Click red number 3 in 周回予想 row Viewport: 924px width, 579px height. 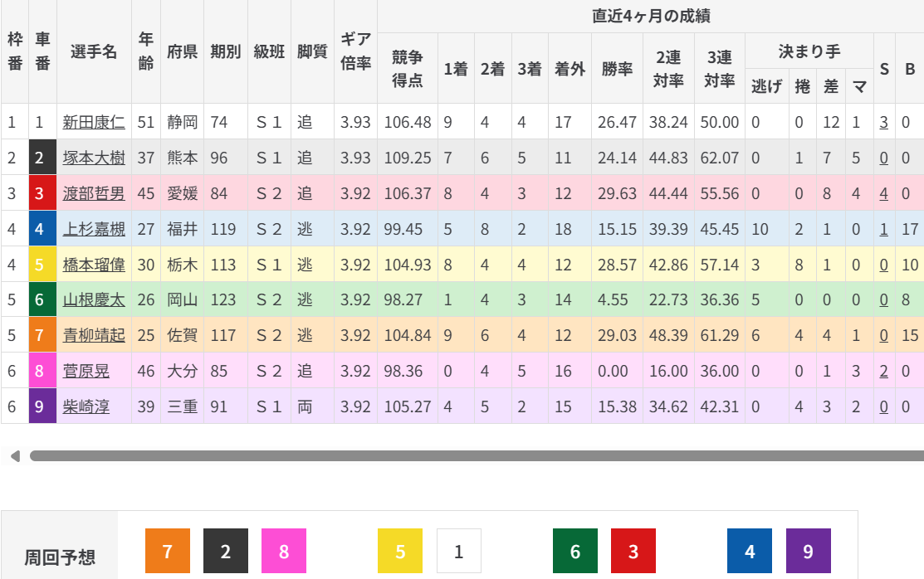tap(633, 551)
